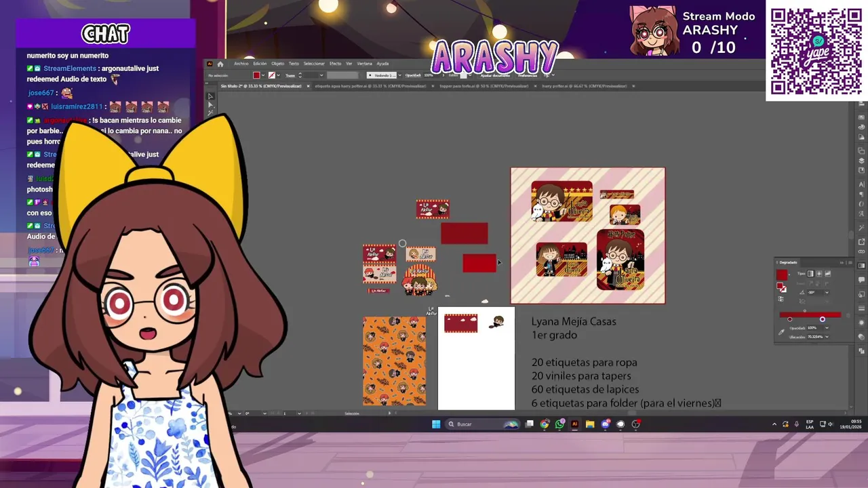Open brush definition Redondo dropdown
The width and height of the screenshot is (868, 488).
point(399,75)
